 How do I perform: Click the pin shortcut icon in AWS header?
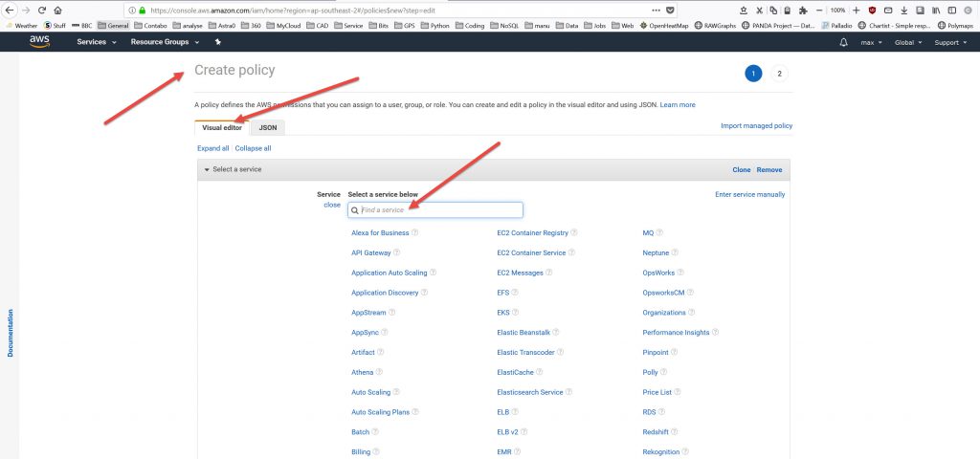pos(217,43)
